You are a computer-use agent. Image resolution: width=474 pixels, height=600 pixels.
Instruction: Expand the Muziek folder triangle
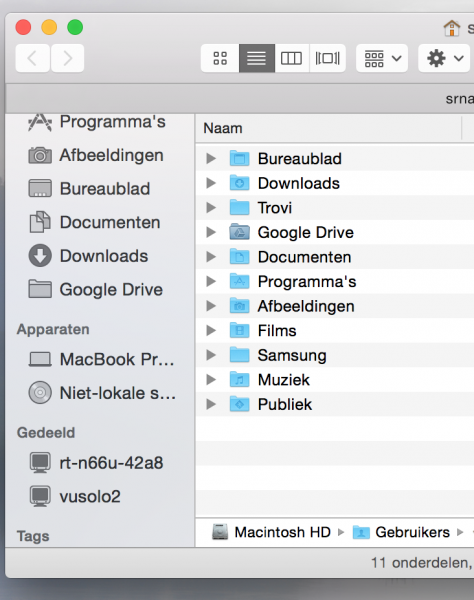point(211,380)
